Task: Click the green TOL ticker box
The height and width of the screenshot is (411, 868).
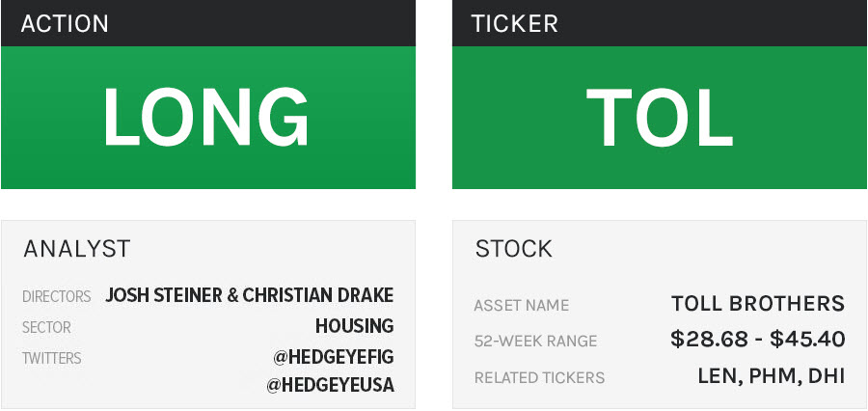Action: point(659,118)
